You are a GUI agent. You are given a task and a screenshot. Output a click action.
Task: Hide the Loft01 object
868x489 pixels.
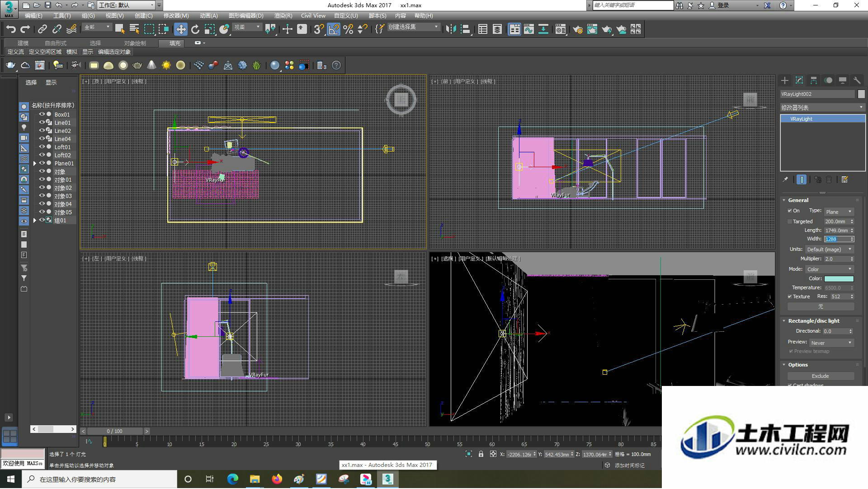[x=42, y=147]
